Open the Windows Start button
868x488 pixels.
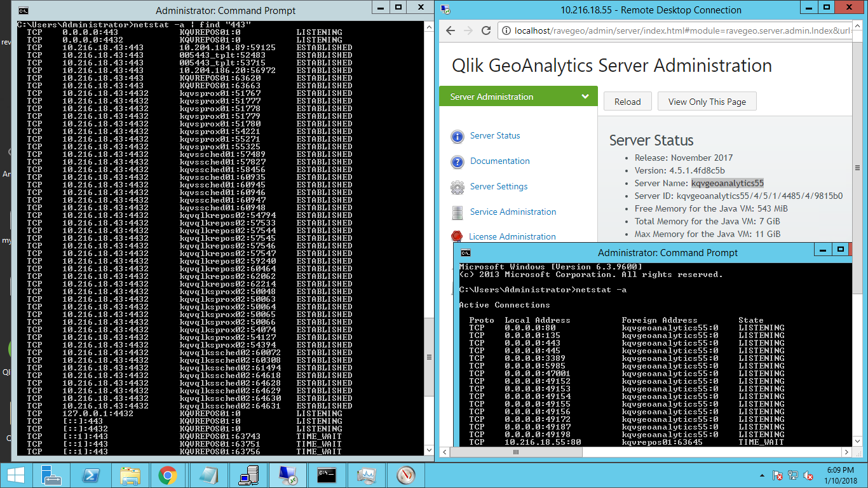click(15, 475)
